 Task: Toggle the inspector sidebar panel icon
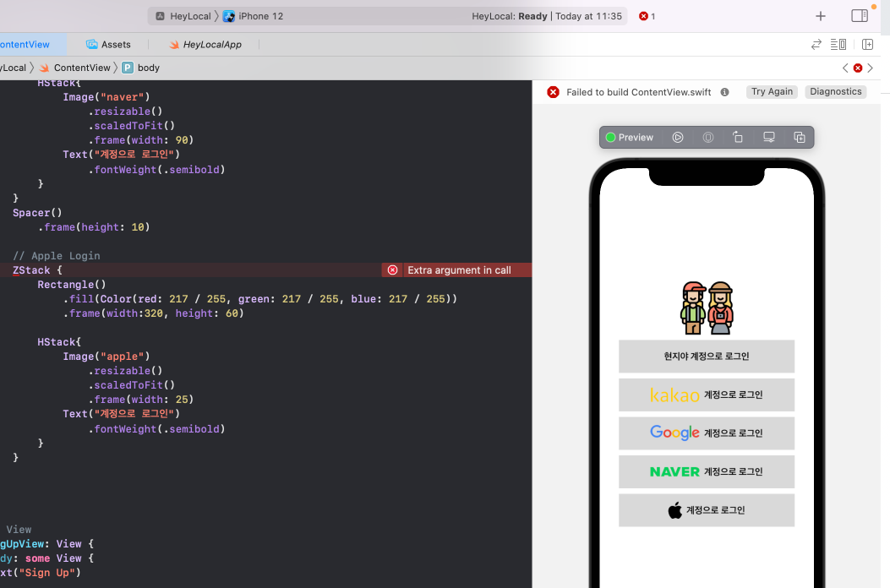click(860, 16)
